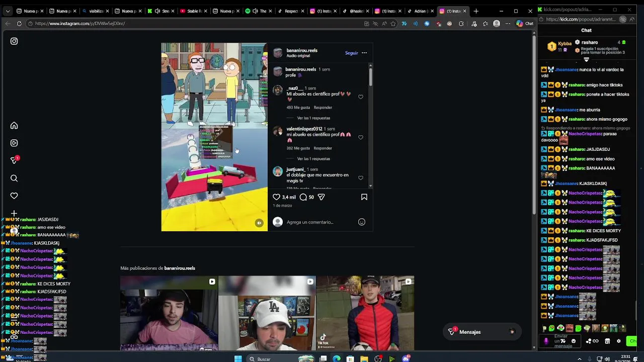
Task: Open red-jacket TikTok reel thumbnail
Action: [365, 313]
